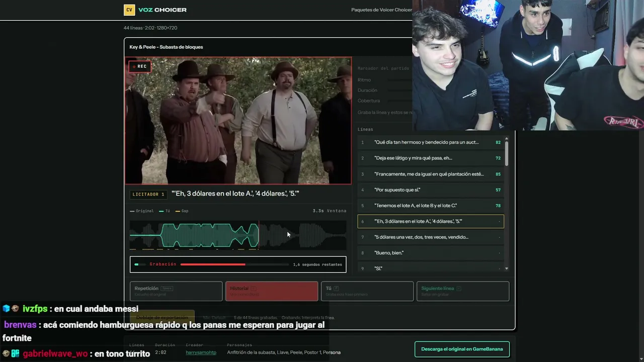Click the "Original" waveform legend label
This screenshot has width=644, height=362.
point(144,211)
